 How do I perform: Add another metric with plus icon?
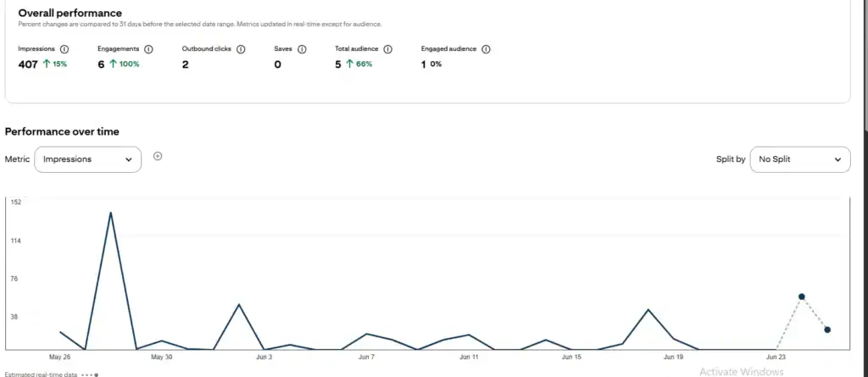click(158, 156)
